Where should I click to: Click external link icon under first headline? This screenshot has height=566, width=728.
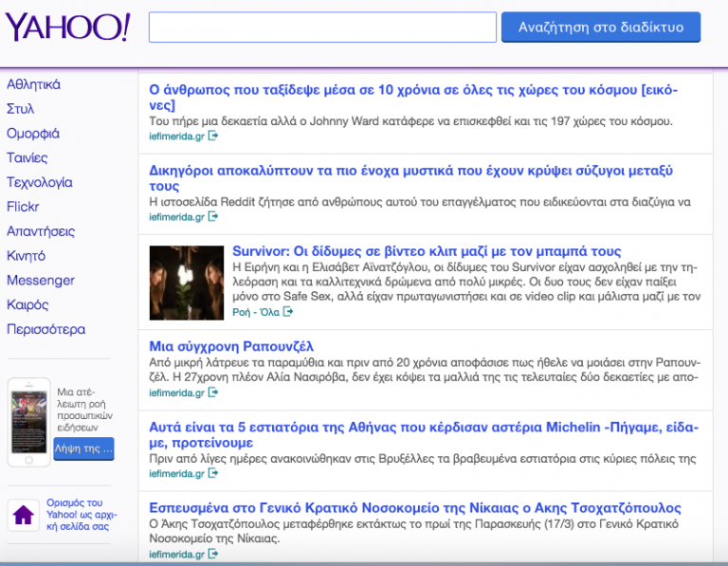click(x=213, y=136)
